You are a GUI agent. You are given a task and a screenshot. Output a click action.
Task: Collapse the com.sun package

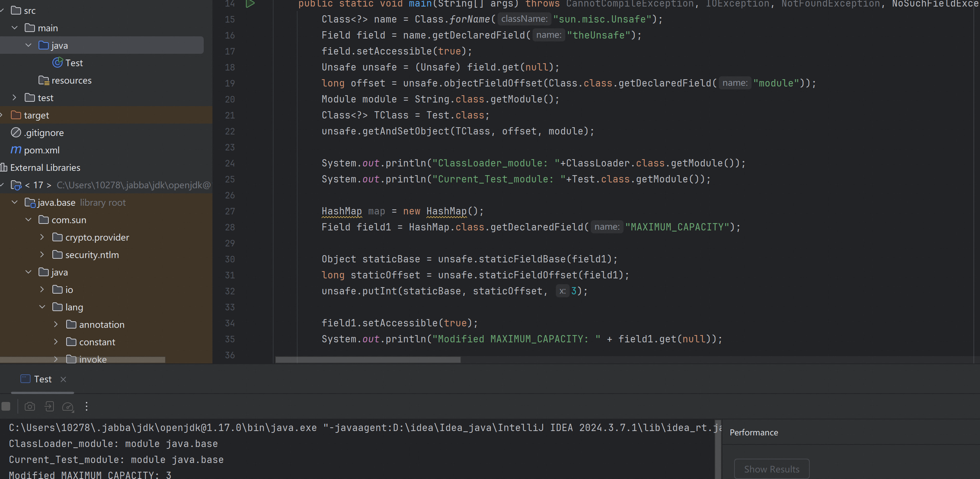coord(28,220)
